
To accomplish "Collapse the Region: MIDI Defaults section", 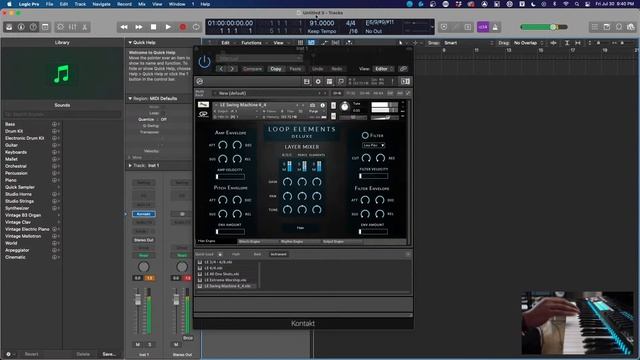I will pos(130,98).
